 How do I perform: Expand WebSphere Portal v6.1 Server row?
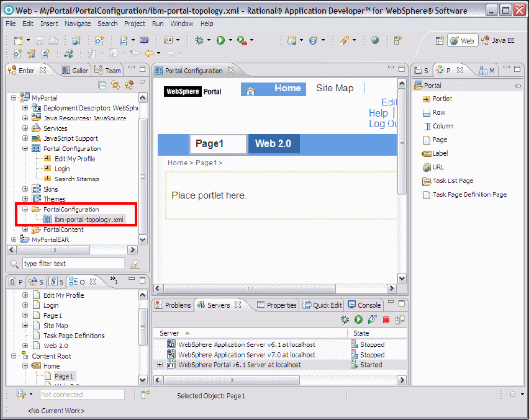coord(160,365)
